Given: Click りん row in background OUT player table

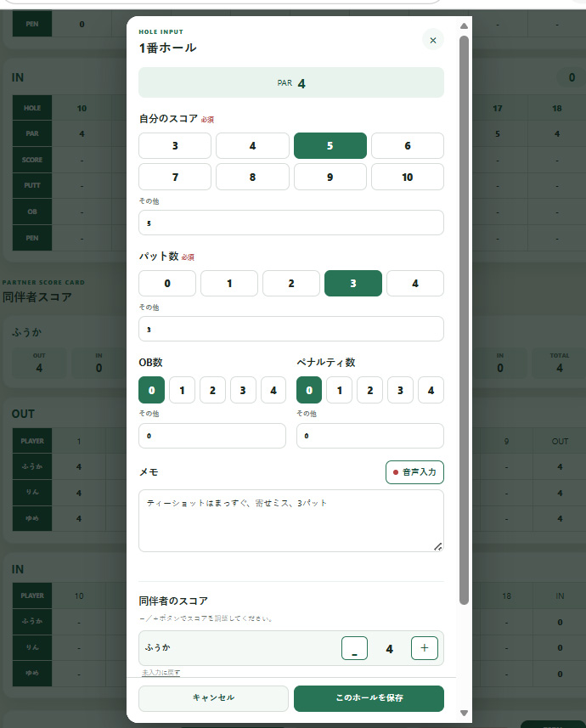Looking at the screenshot, I should coord(32,492).
